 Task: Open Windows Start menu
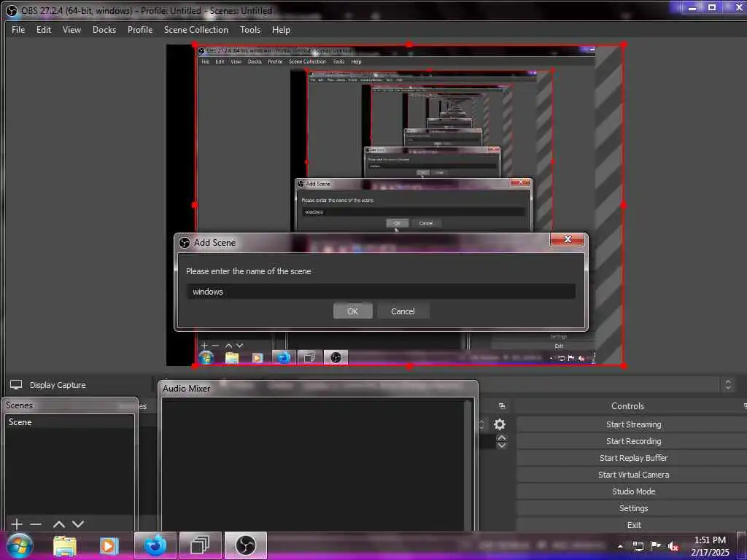[x=19, y=545]
